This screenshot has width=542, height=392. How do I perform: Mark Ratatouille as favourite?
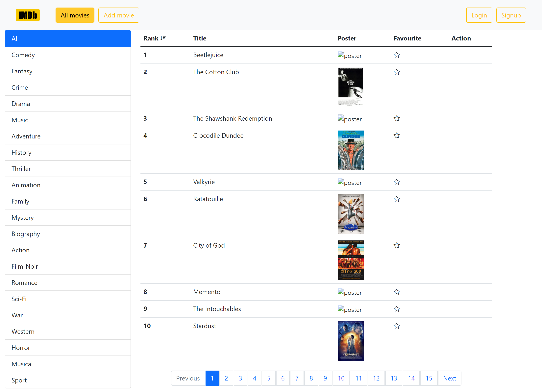(x=396, y=199)
